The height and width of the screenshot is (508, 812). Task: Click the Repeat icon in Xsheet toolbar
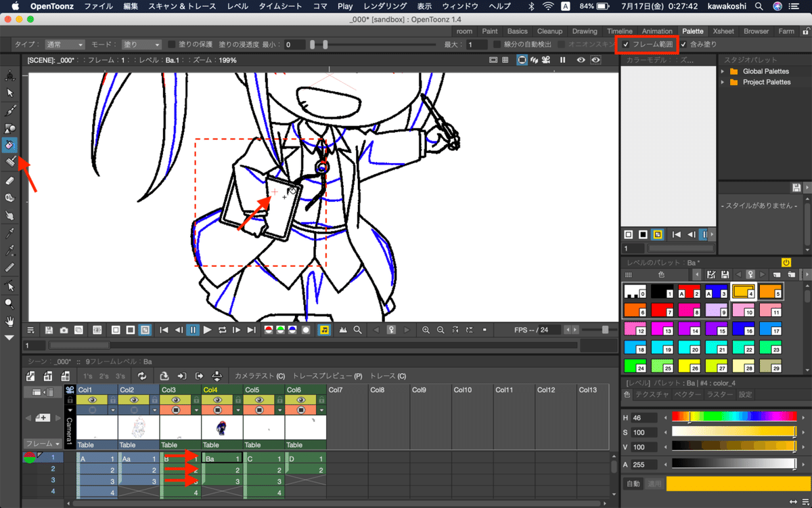point(142,376)
